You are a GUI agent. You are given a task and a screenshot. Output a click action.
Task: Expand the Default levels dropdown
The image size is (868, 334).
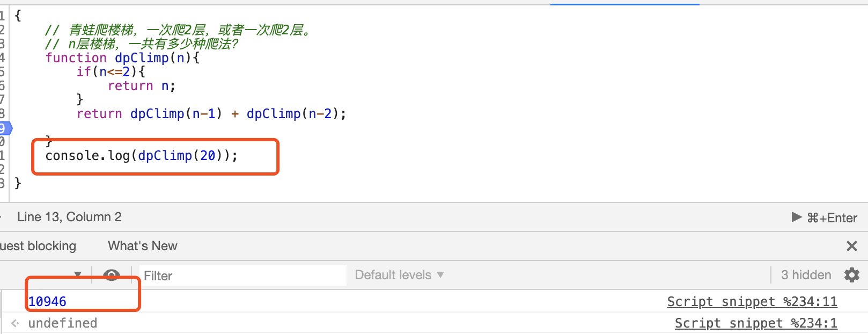click(399, 275)
